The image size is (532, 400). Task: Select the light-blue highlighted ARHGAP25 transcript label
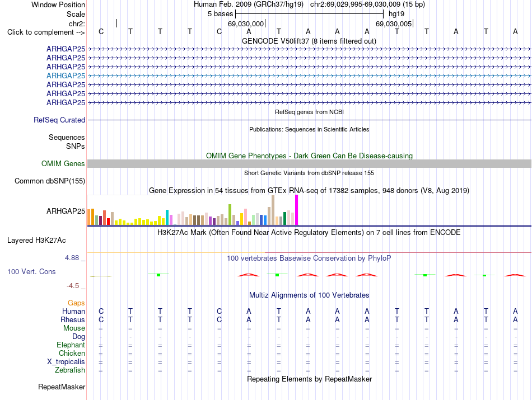pos(66,76)
